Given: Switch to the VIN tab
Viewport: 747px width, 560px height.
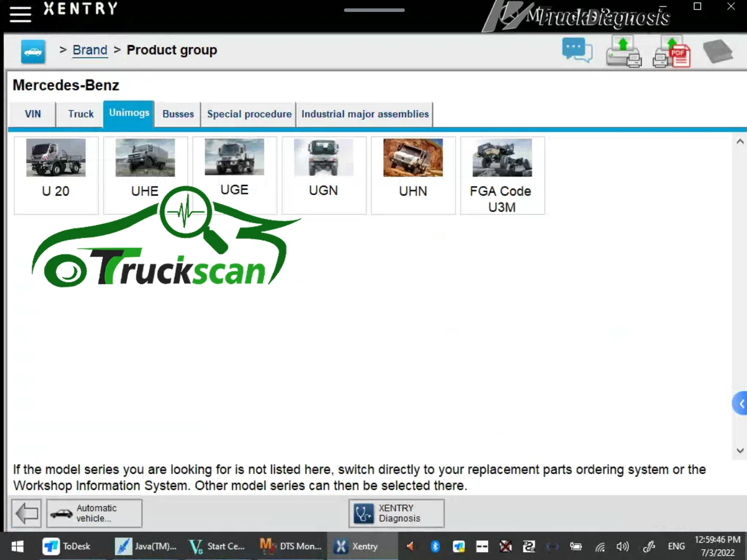Looking at the screenshot, I should 33,114.
